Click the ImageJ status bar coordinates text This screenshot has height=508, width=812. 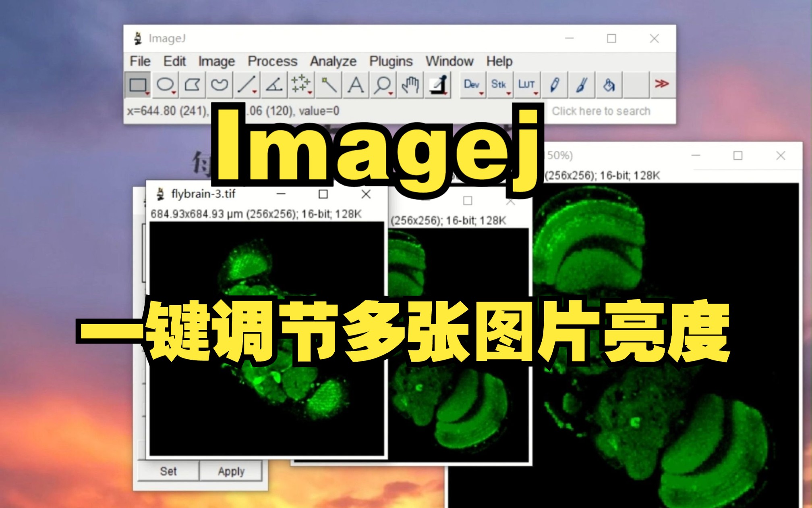click(x=234, y=111)
